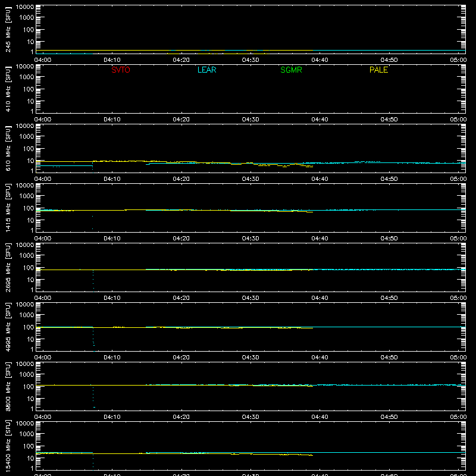Click the 100 tick on the 610 MHz axis
Image resolution: width=476 pixels, height=476 pixels.
tap(29, 149)
